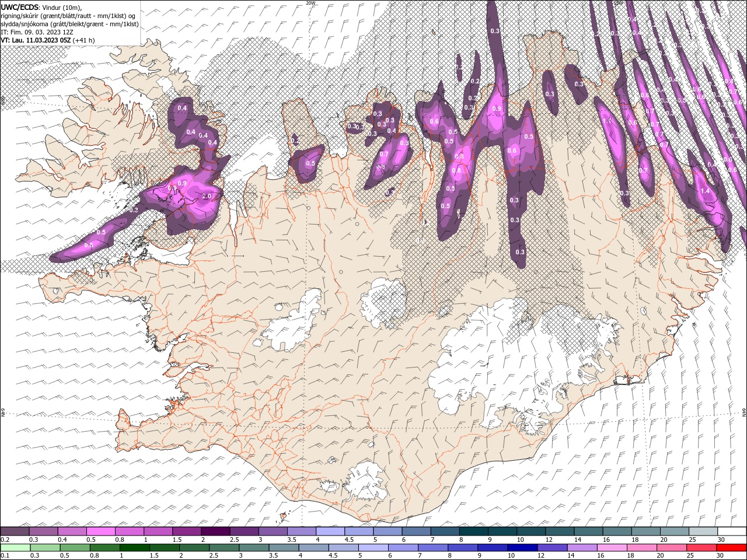Select the dark teal swatch labeled 8 in upper legend
747x560 pixels.
pyautogui.click(x=473, y=531)
